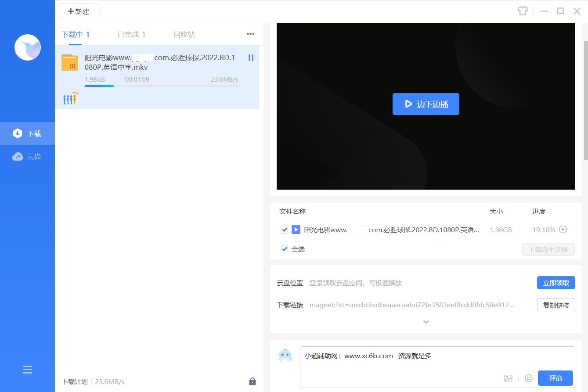Uncheck the mkv file in the file list
The image size is (588, 392).
point(284,229)
